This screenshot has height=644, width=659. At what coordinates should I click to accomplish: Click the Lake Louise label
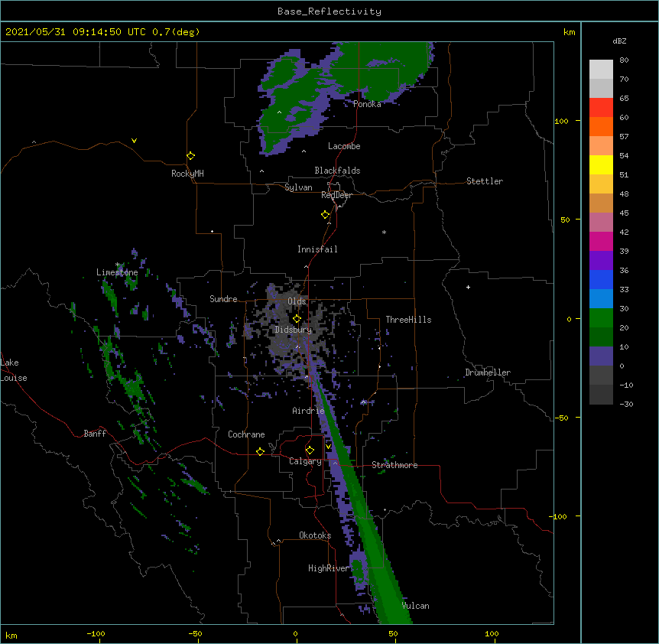pyautogui.click(x=14, y=370)
